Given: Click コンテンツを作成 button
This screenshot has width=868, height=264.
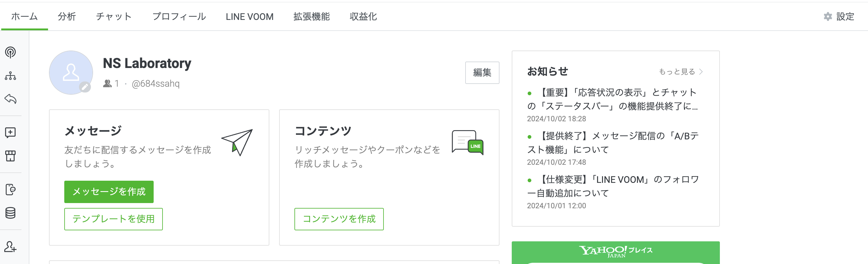Looking at the screenshot, I should click(339, 219).
